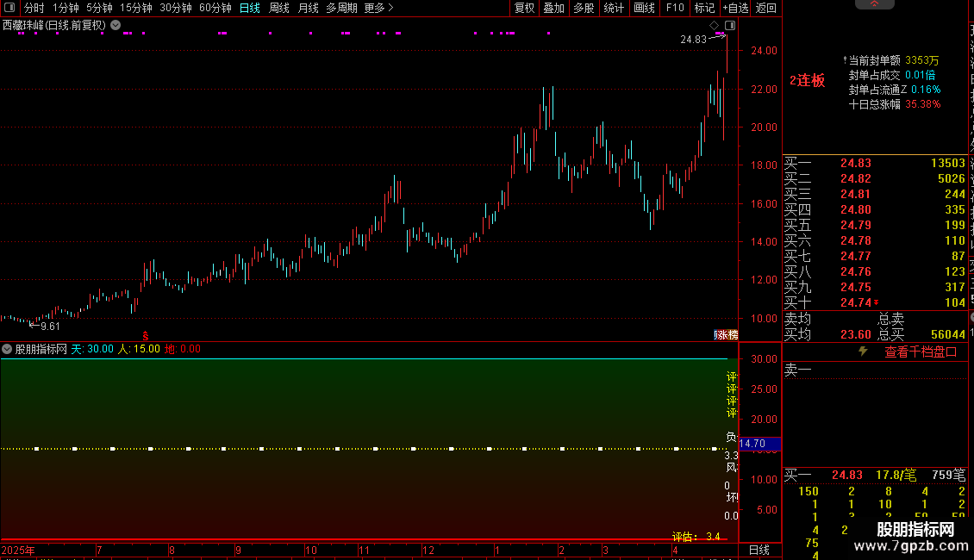Screen dimensions: 974x560
Task: Click the 返回 back button
Action: [x=766, y=8]
